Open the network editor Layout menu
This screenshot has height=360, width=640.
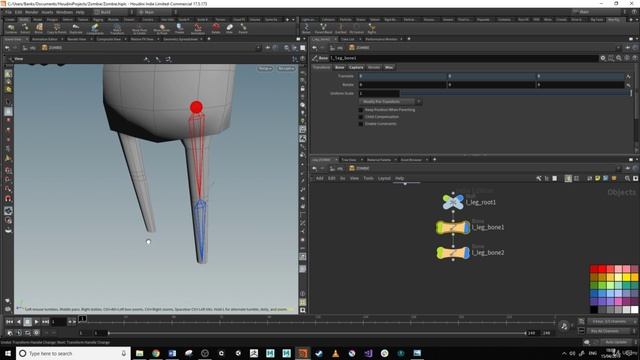(384, 178)
